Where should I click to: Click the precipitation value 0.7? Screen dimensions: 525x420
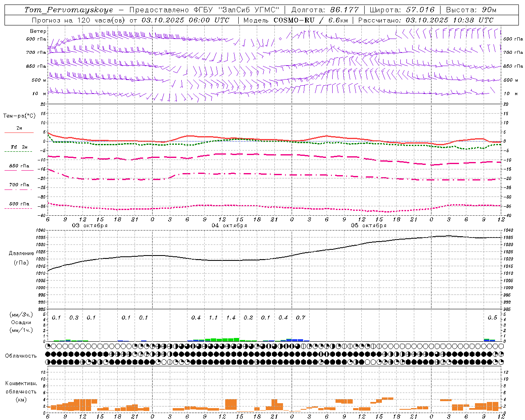301,317
